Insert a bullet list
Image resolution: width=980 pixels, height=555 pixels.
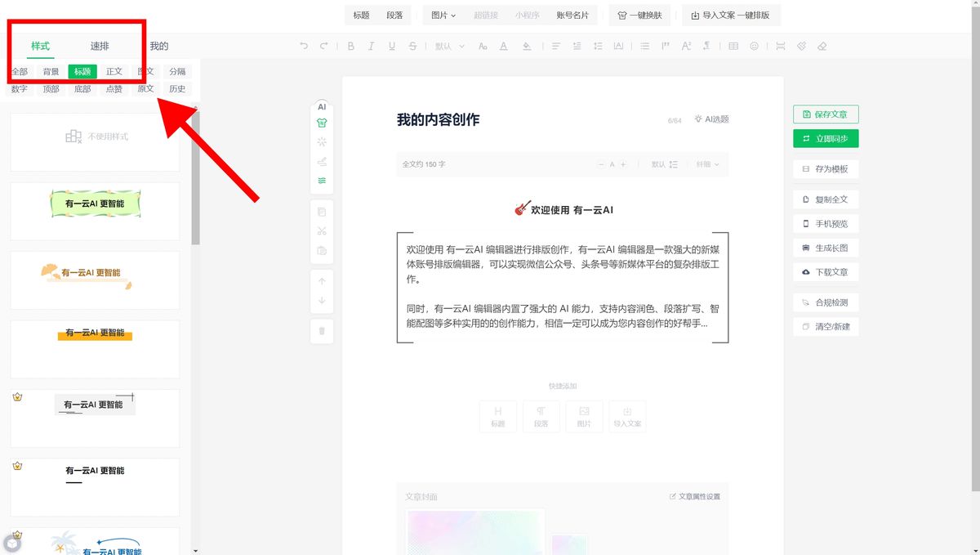click(x=645, y=46)
